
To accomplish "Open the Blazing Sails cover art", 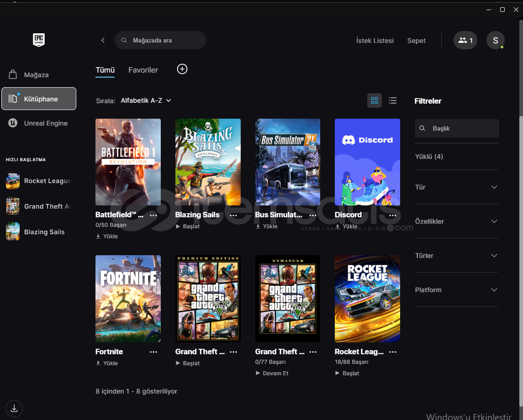I will [x=208, y=162].
